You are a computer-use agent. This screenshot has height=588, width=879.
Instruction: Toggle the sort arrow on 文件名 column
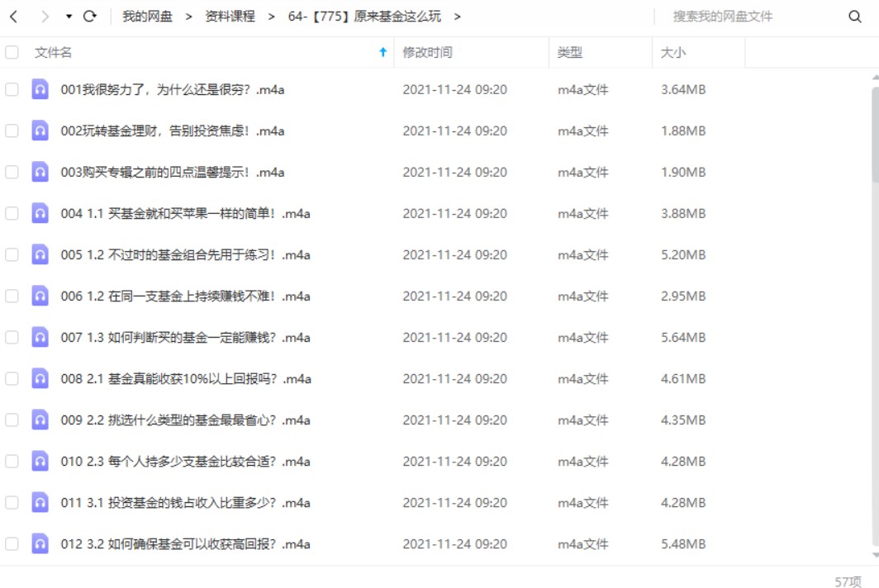pos(382,50)
